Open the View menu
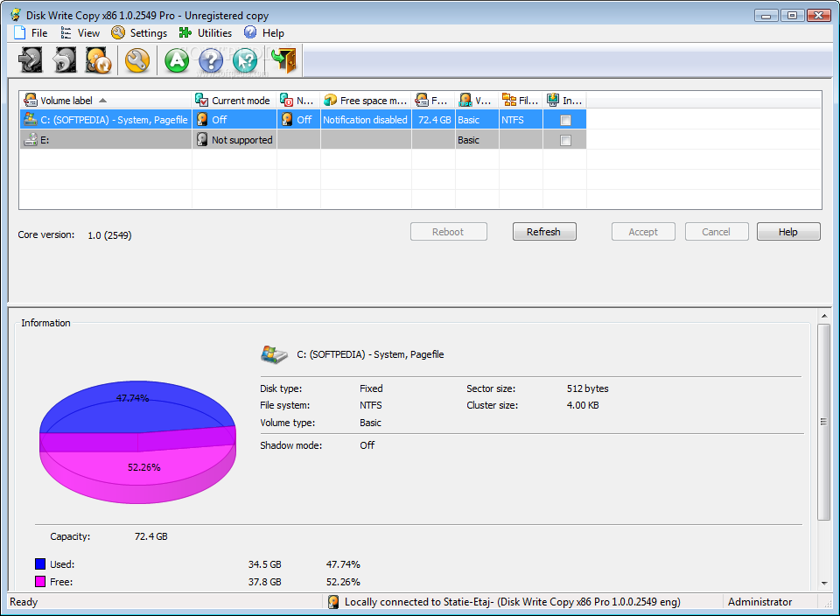The height and width of the screenshot is (616, 840). (x=80, y=33)
